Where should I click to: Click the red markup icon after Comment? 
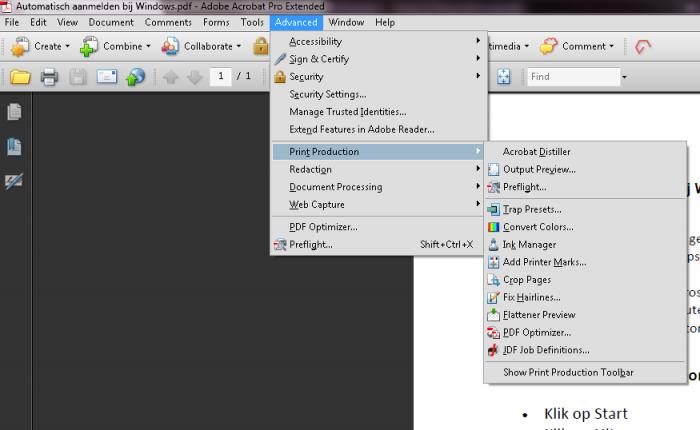coord(643,46)
